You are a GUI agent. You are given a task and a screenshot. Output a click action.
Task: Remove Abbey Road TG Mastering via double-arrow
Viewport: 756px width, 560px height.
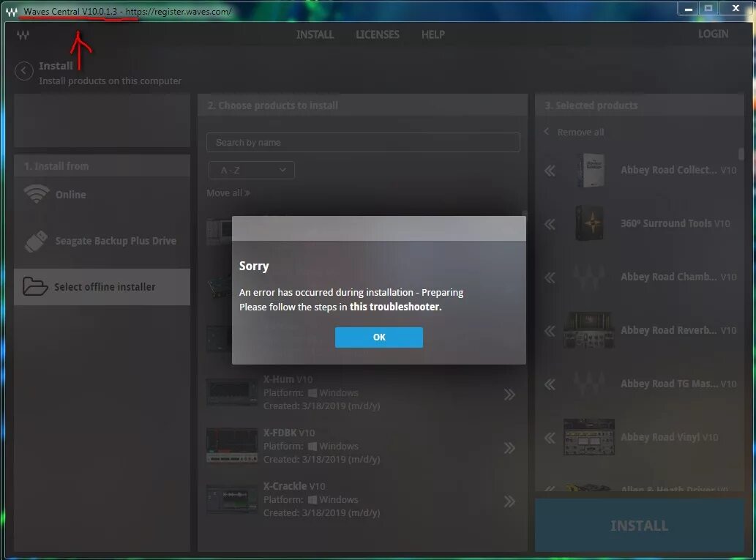tap(550, 384)
